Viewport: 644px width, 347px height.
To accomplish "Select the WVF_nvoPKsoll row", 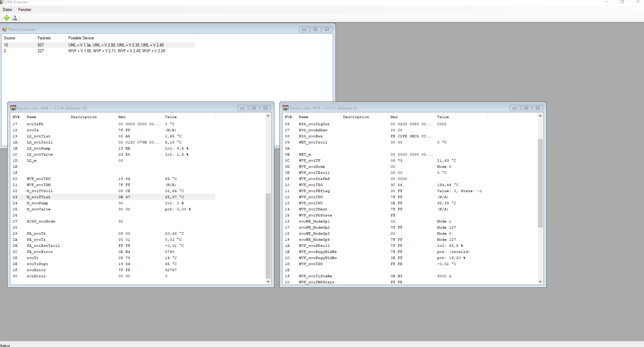I will click(385, 246).
